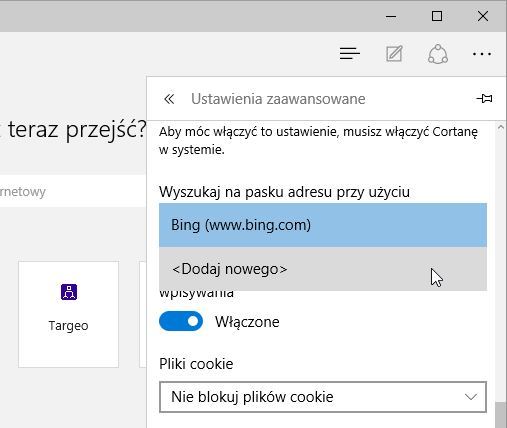Open the More actions ellipsis menu
Viewport: 507px width, 428px height.
click(482, 54)
